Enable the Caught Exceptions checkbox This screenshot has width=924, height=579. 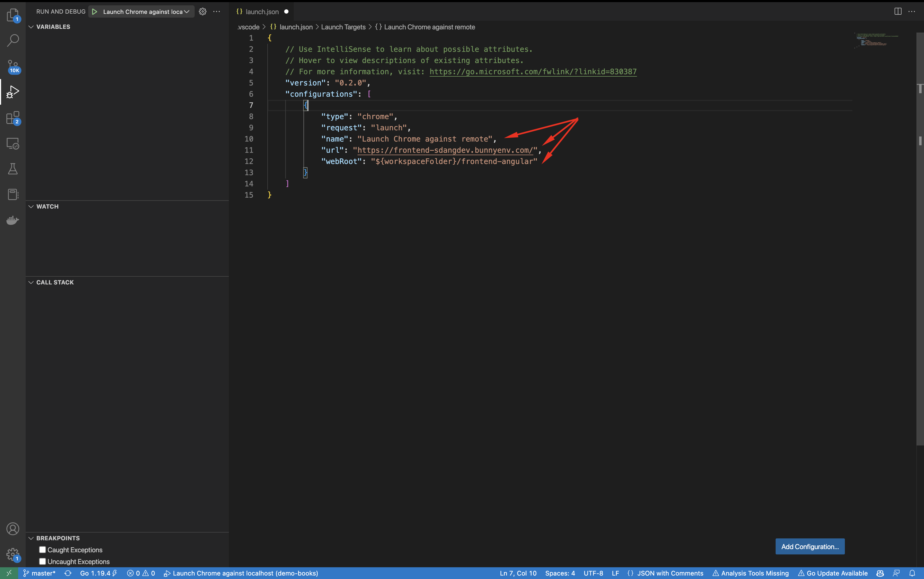tap(43, 550)
